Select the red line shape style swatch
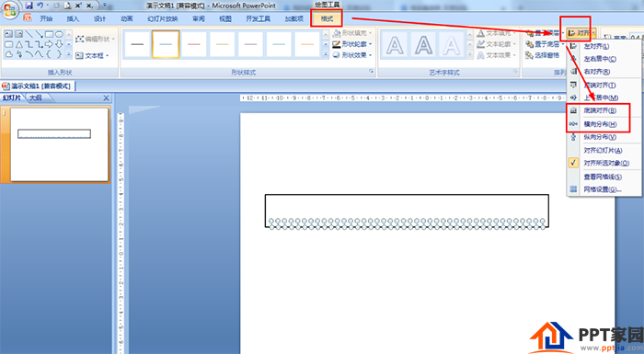 click(x=194, y=44)
